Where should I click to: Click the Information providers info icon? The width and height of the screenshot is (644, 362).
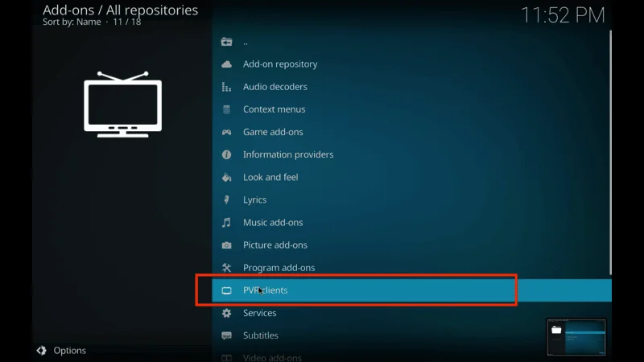[x=226, y=154]
